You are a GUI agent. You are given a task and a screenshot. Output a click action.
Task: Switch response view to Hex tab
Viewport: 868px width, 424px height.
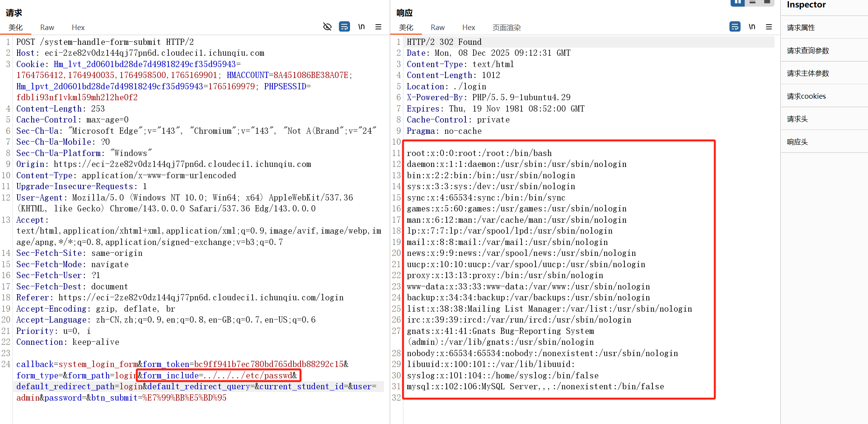click(468, 27)
